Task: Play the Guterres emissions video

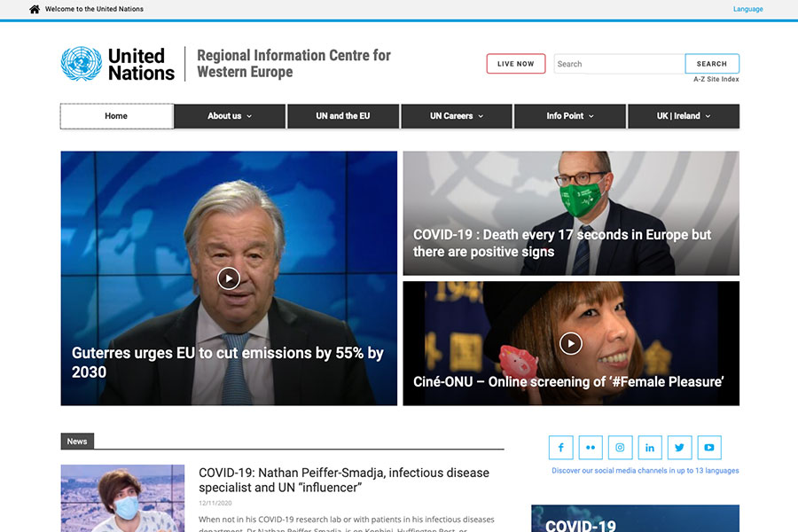Action: tap(229, 278)
